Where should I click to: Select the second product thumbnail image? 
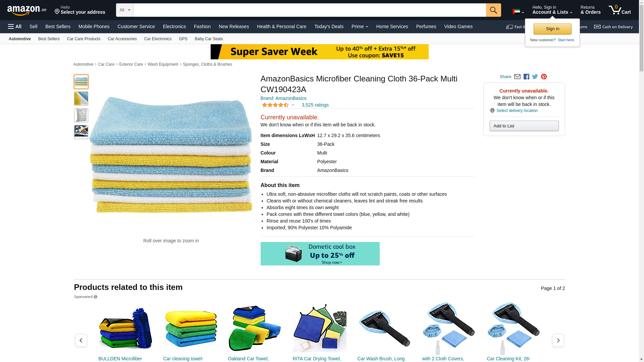pyautogui.click(x=81, y=99)
